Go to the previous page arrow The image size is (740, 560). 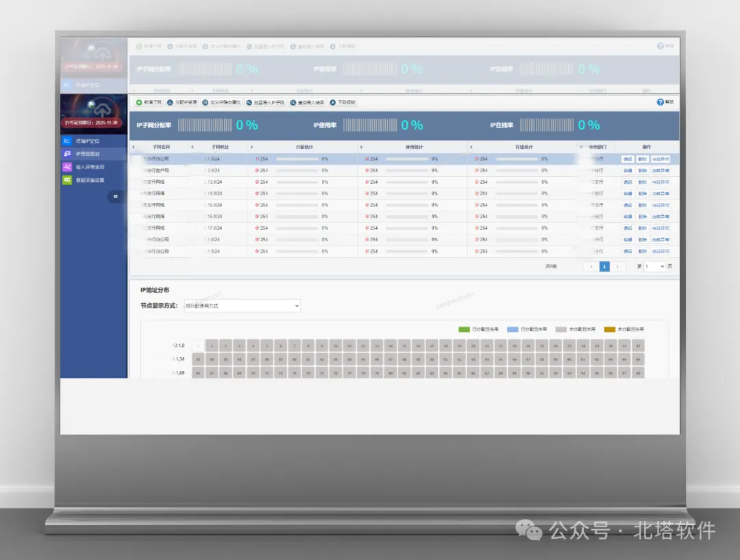[x=591, y=267]
